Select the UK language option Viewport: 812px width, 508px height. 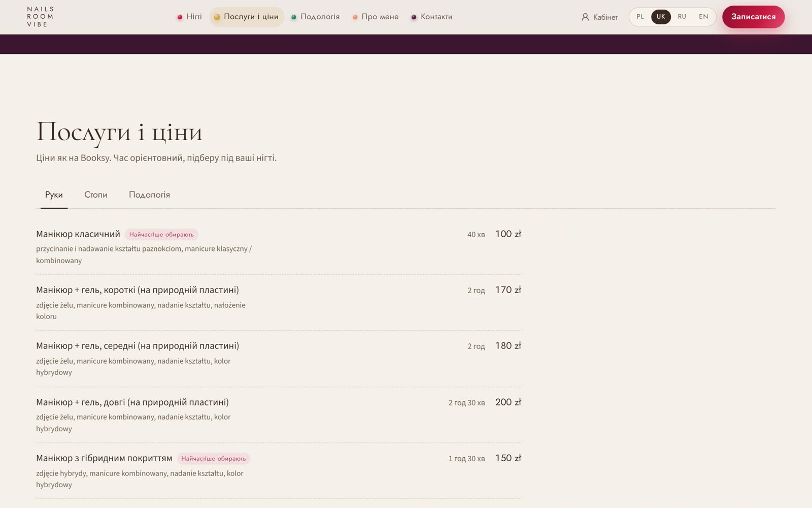pos(661,17)
